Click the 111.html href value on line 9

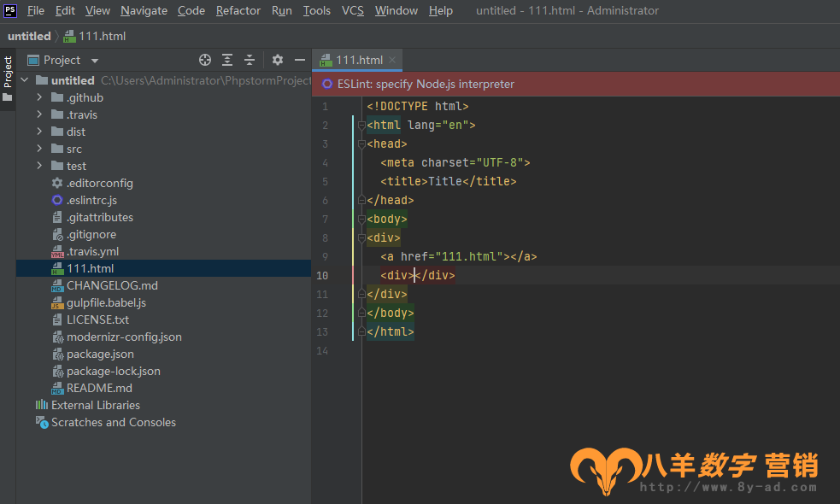[472, 256]
